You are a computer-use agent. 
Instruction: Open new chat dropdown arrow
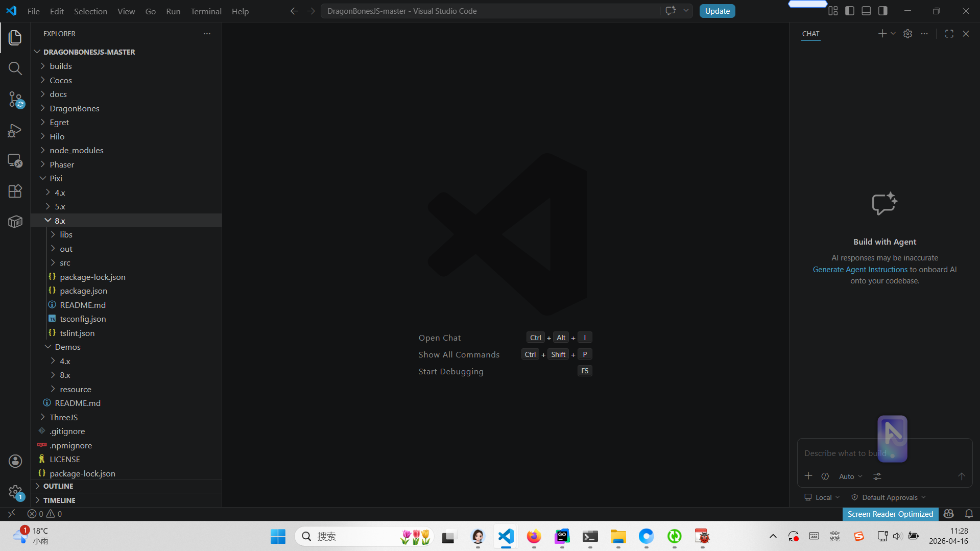point(893,34)
